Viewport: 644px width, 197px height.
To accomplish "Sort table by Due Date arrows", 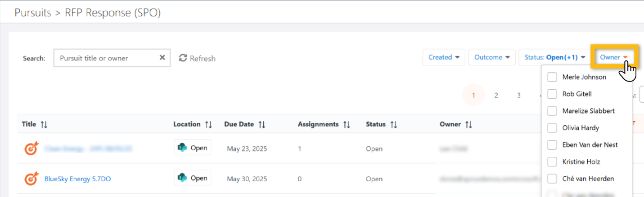I will coord(262,124).
